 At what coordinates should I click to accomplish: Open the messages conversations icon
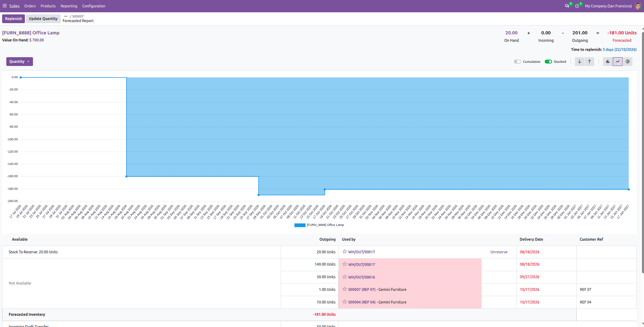(x=567, y=6)
